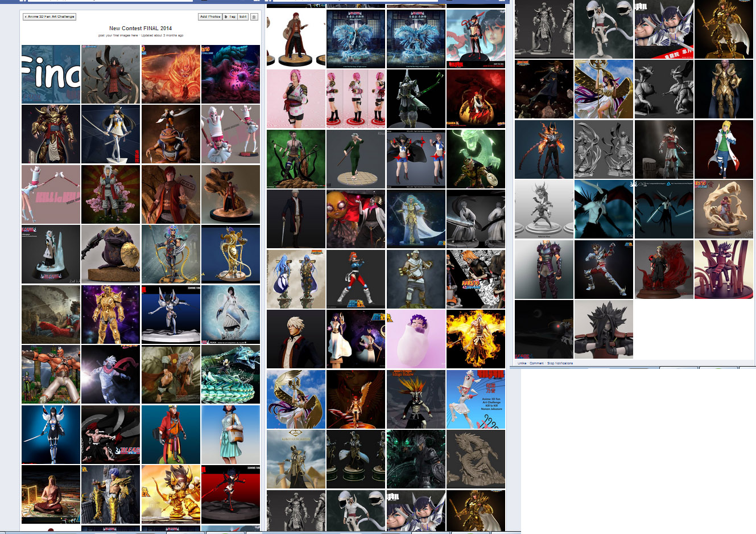The width and height of the screenshot is (756, 534).
Task: Open meditating seated figure thumbnail
Action: [51, 494]
